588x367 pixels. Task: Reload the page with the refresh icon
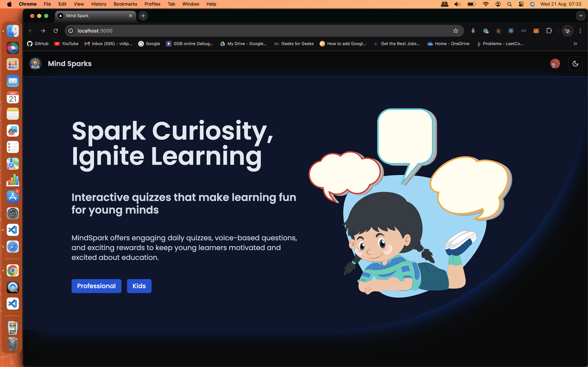point(56,31)
